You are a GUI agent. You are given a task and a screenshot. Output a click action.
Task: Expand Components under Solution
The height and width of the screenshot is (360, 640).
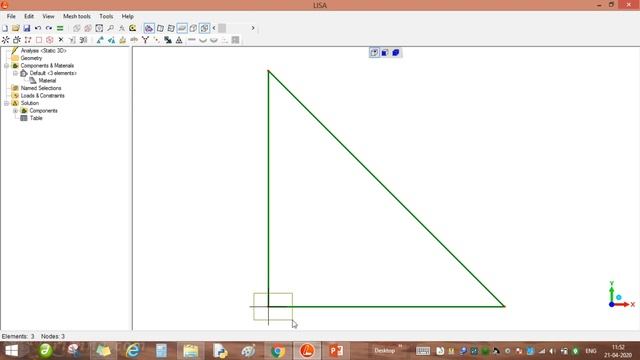16,111
